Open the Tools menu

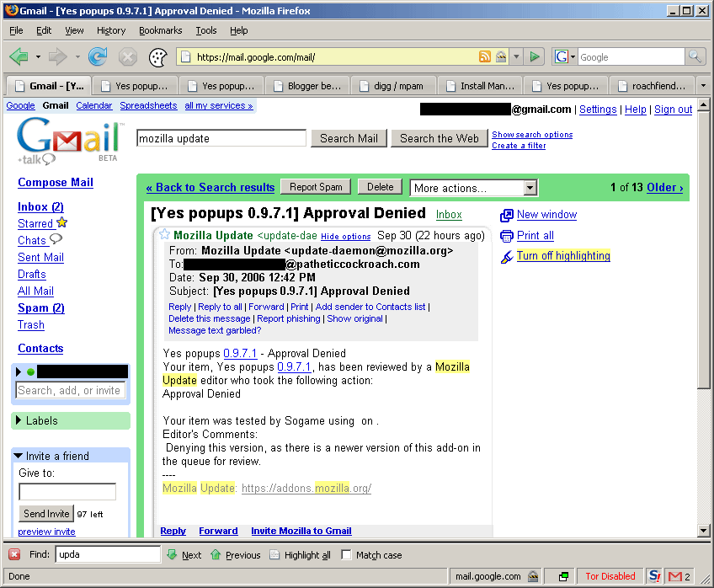coord(205,30)
